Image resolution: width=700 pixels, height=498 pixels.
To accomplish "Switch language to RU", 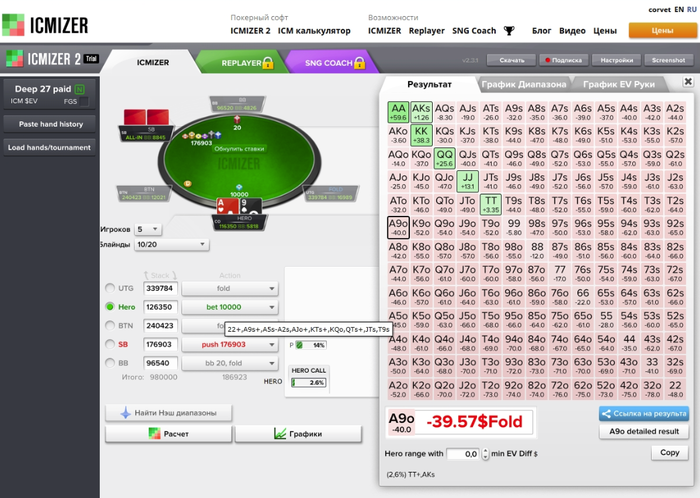I will coord(692,9).
